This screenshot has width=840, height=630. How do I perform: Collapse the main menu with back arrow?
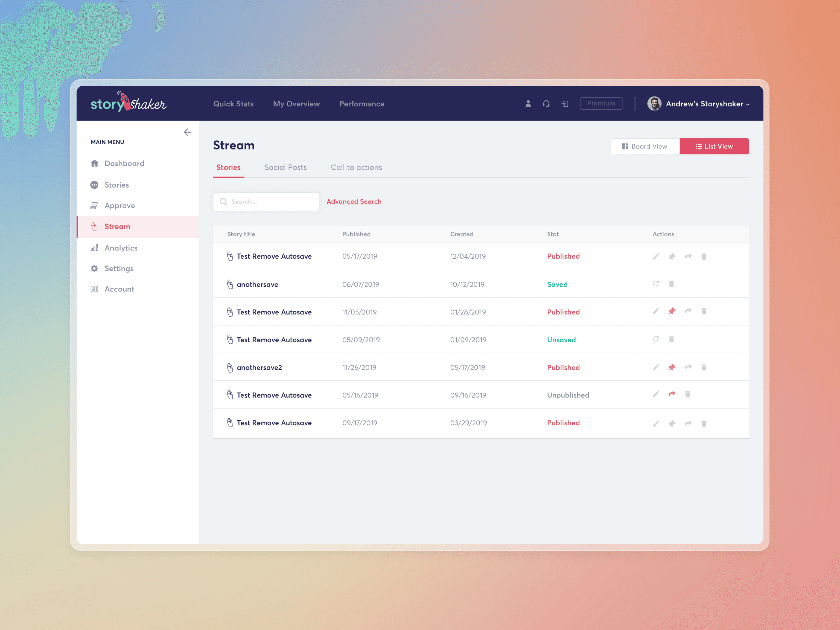coord(187,132)
